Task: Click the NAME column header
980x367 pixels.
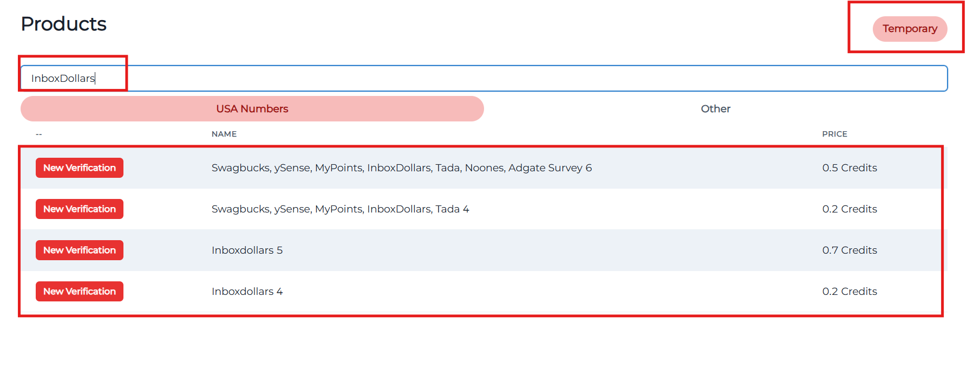Action: pyautogui.click(x=224, y=134)
